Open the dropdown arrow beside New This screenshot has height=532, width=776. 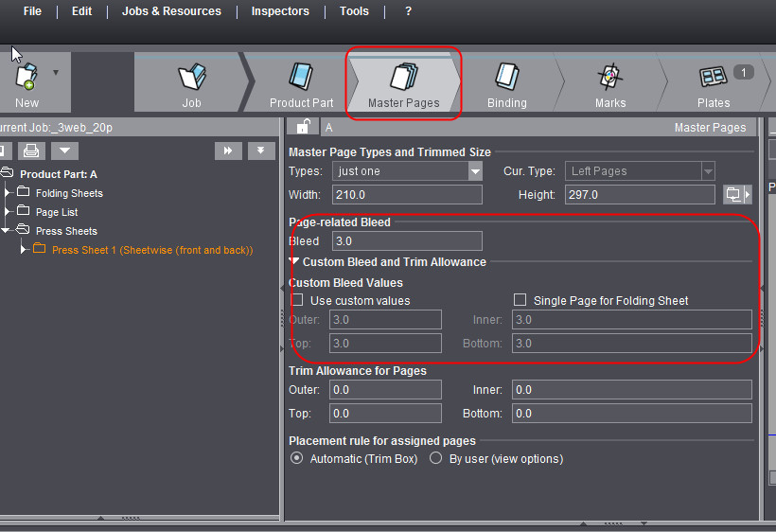coord(56,73)
